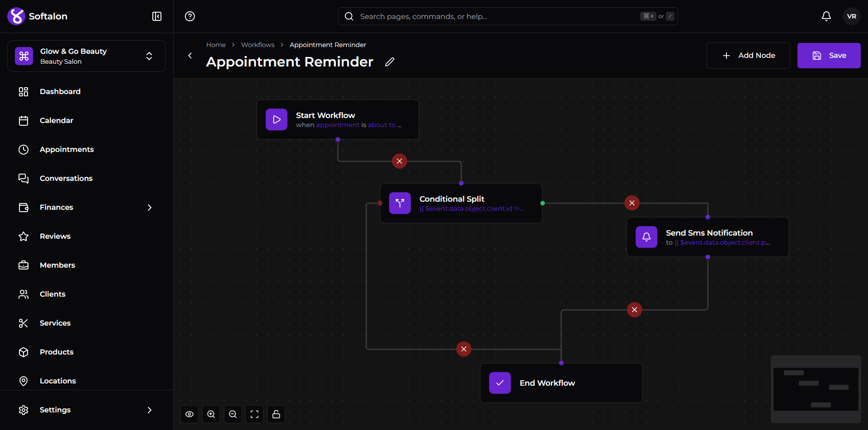Follow the Home breadcrumb link
Viewport: 868px width, 430px height.
(x=216, y=45)
